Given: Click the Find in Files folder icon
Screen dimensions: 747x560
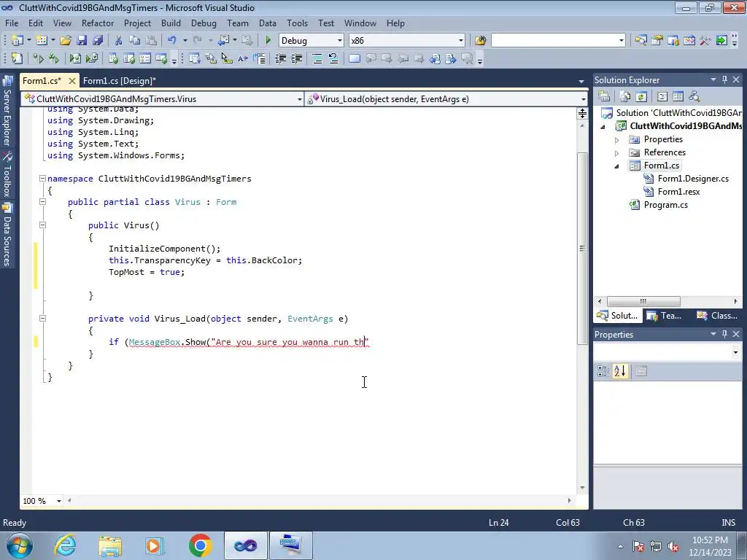Looking at the screenshot, I should click(480, 41).
